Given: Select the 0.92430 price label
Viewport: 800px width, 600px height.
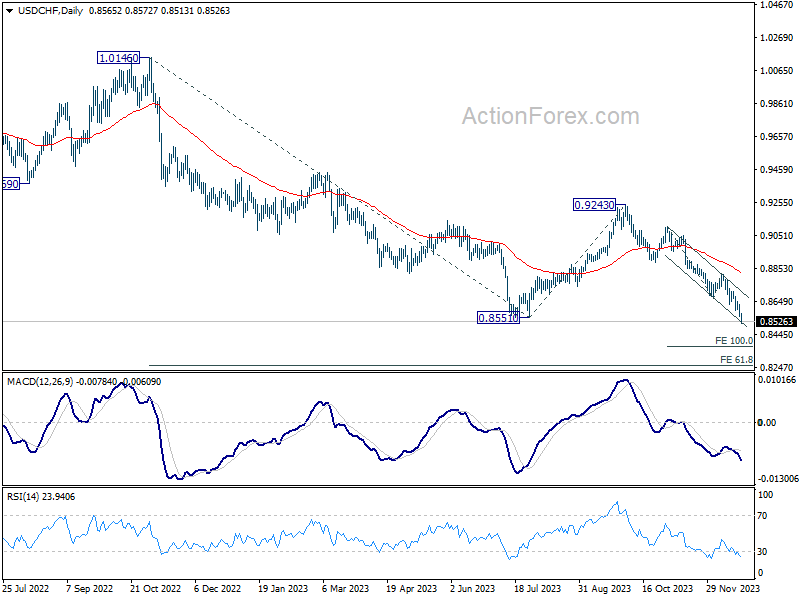Looking at the screenshot, I should click(x=594, y=205).
